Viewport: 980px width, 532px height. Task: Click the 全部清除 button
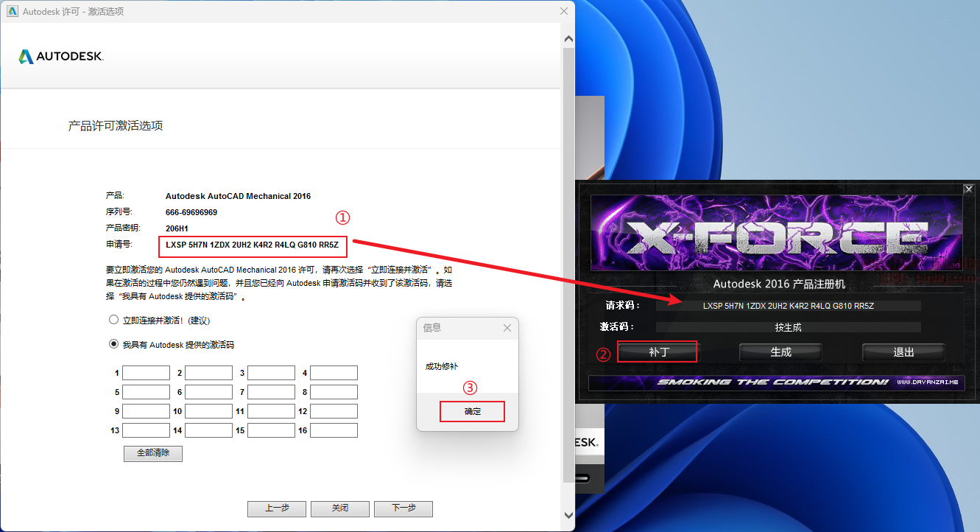click(x=153, y=453)
